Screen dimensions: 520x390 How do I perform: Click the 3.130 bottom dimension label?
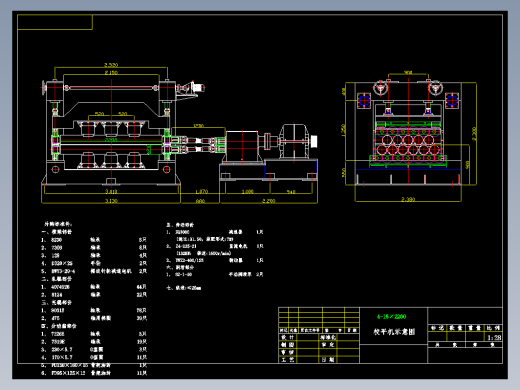pyautogui.click(x=111, y=201)
